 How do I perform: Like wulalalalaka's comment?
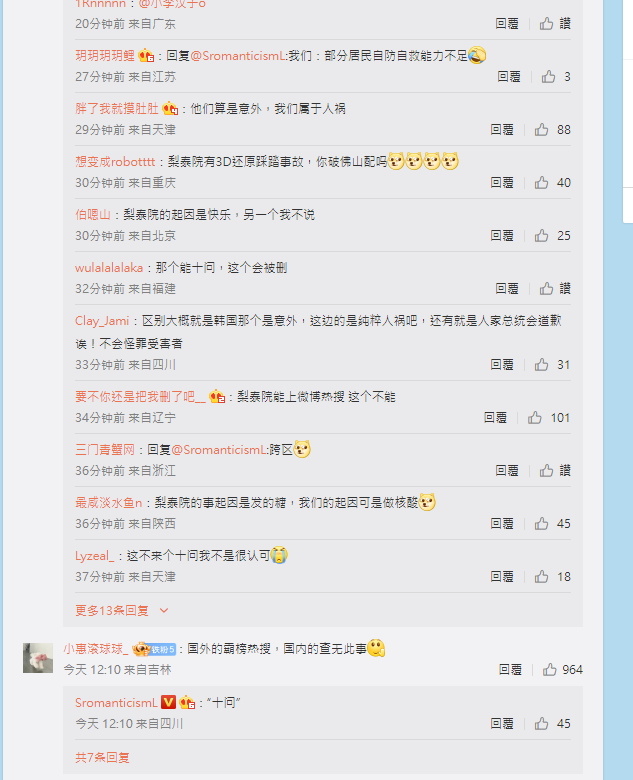[x=546, y=289]
